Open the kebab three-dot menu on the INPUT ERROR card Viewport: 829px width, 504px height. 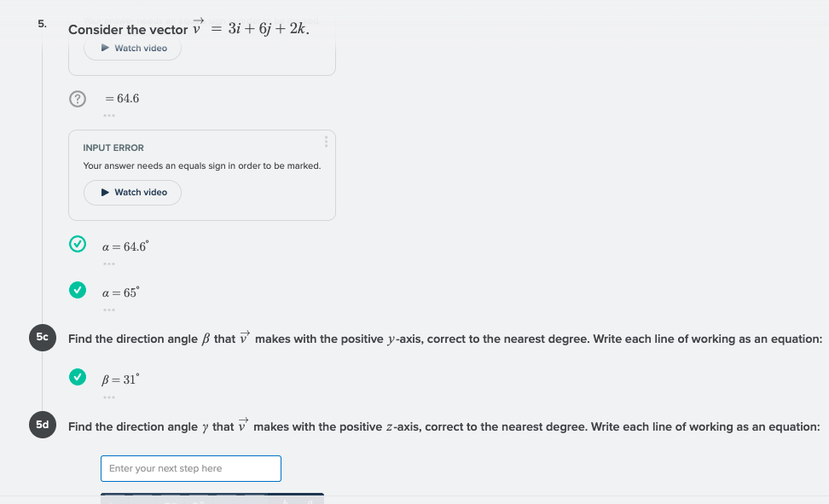[325, 142]
